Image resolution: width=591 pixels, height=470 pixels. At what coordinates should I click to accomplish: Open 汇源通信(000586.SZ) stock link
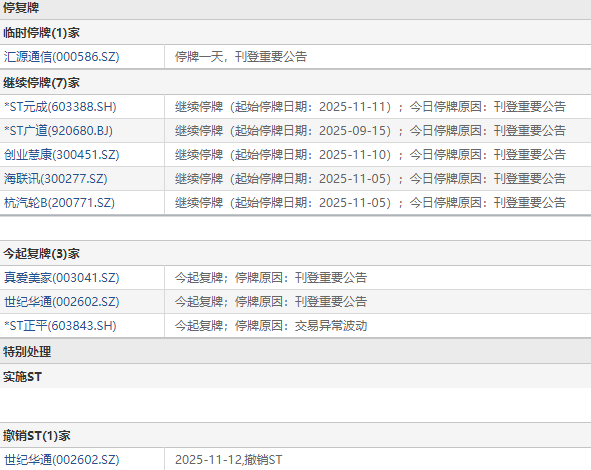[61, 57]
